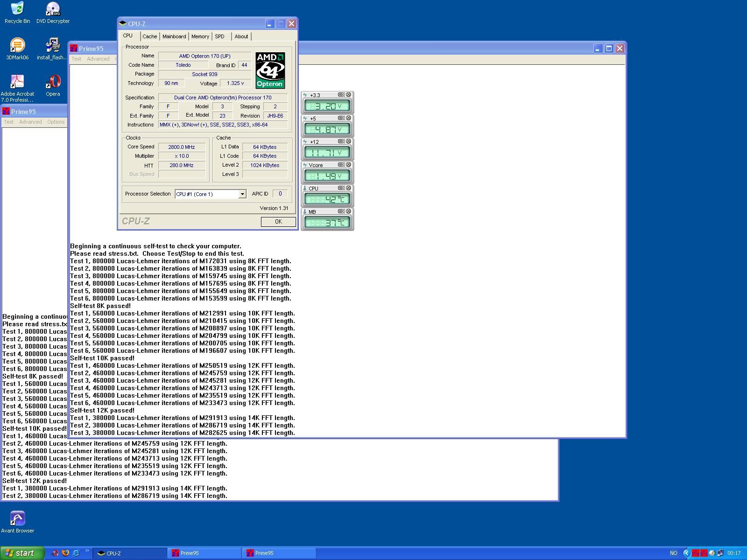Close the +5 voltage sensor gadget
This screenshot has width=747, height=560.
348,118
